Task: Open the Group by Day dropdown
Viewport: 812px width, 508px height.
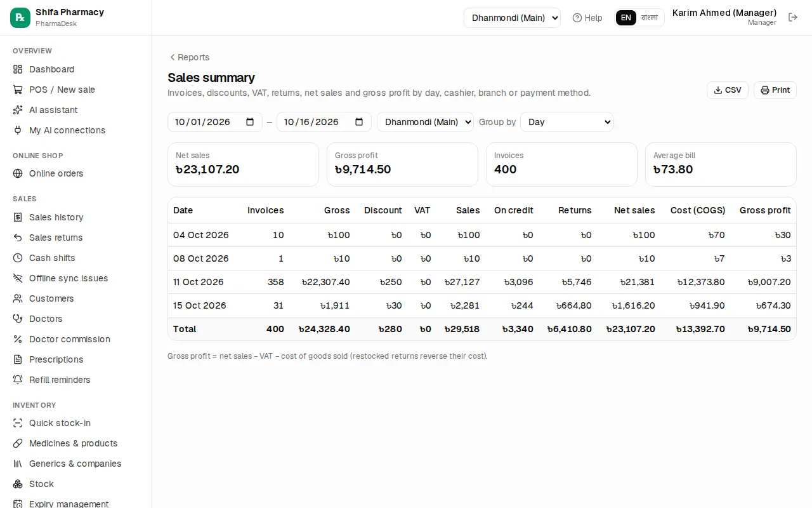Action: [566, 122]
